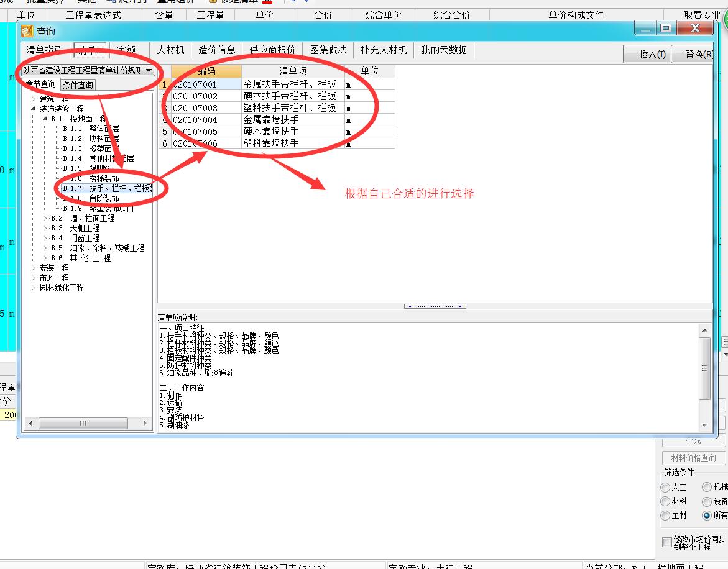Image resolution: width=728 pixels, height=569 pixels.
Task: Select B.1.7 扶手、栏杆、栏板 item
Action: (x=108, y=188)
